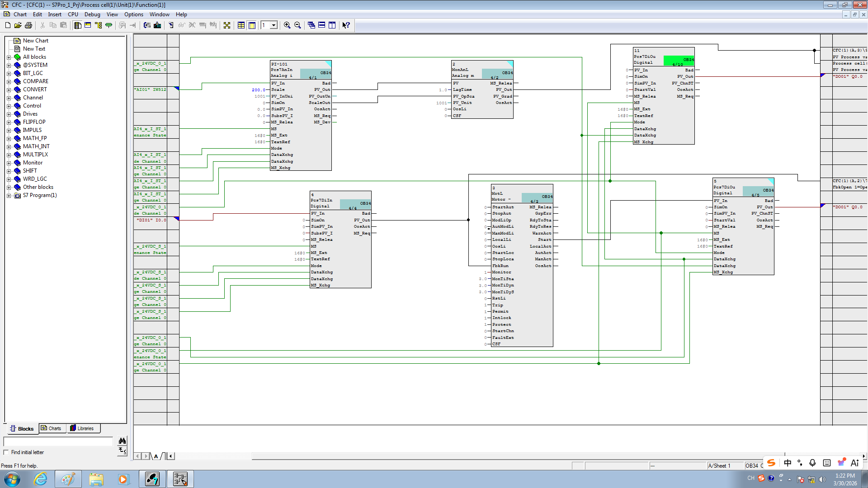Click the Fit to window icon
Viewport: 868px width, 488px height.
227,25
